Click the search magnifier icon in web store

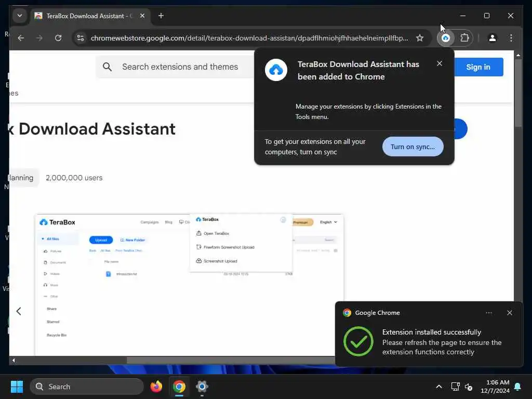[x=107, y=67]
